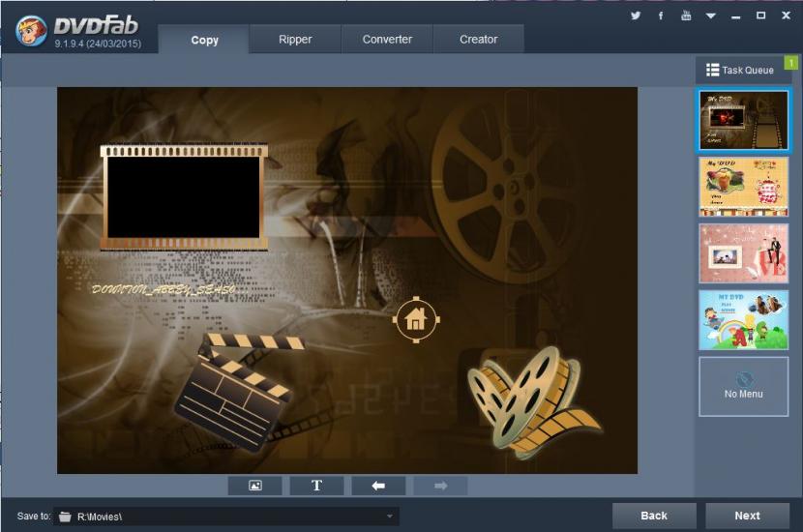
Task: Select the kids rainbow menu template thumbnail
Action: pyautogui.click(x=744, y=320)
